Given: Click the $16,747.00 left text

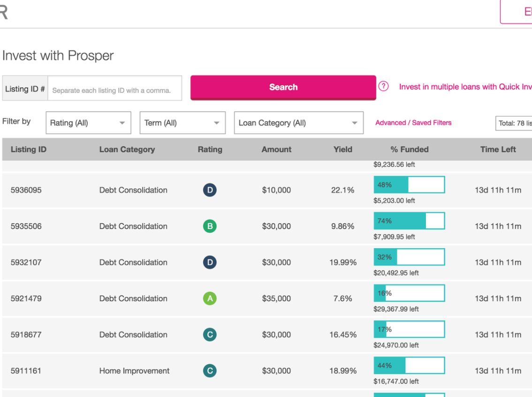Looking at the screenshot, I should click(x=396, y=382).
